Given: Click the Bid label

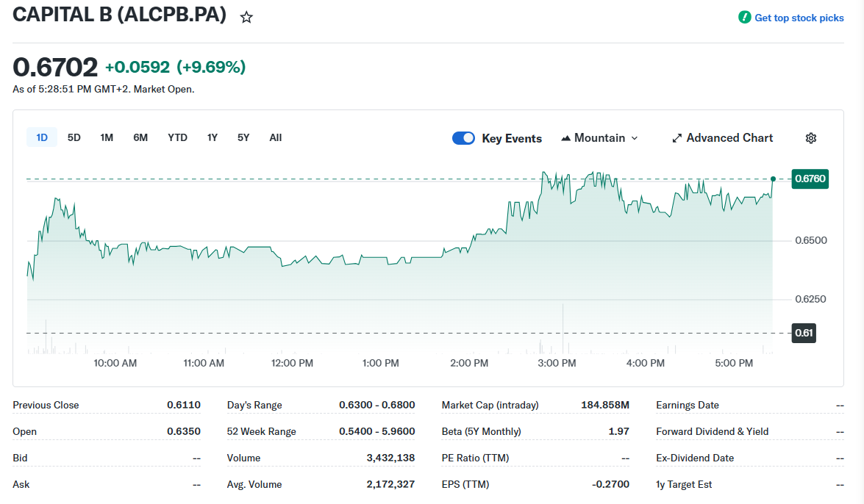Looking at the screenshot, I should pos(20,458).
